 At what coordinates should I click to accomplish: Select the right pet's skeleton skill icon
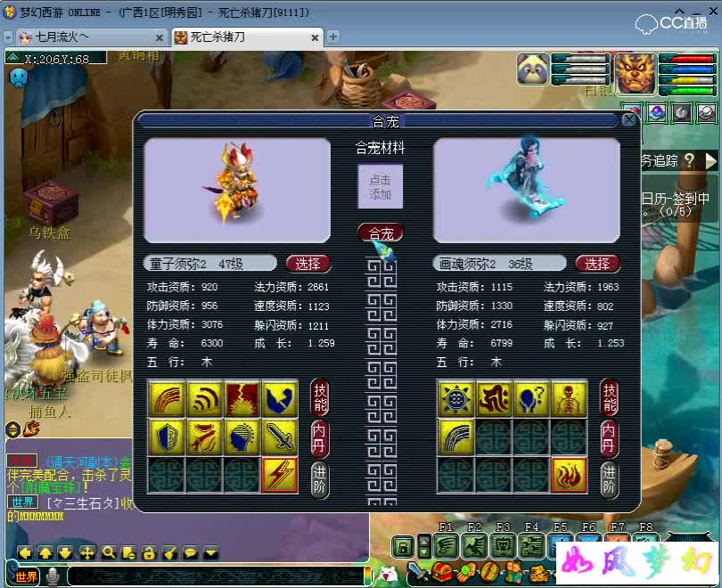pyautogui.click(x=569, y=398)
